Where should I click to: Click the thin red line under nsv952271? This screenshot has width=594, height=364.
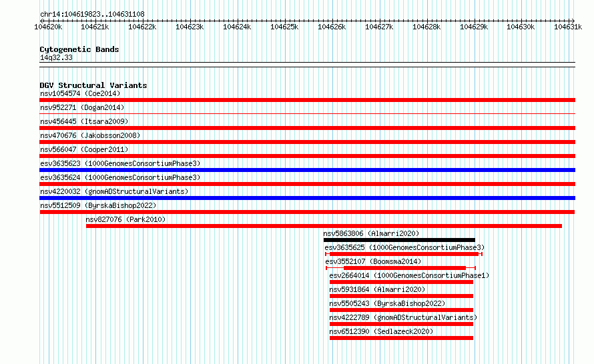307,113
